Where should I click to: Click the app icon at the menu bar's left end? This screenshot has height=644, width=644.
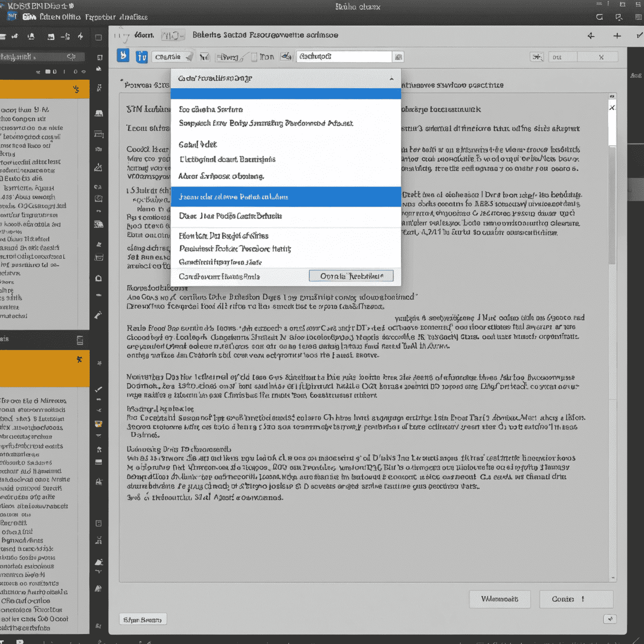click(x=12, y=16)
